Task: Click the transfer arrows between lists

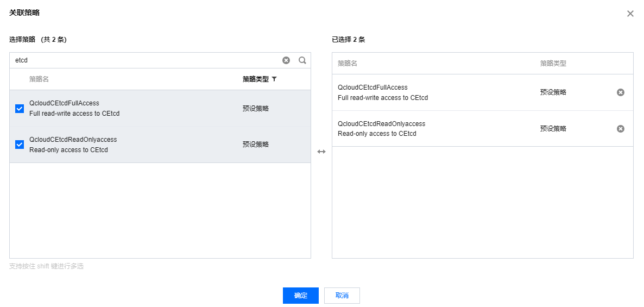Action: [x=321, y=152]
